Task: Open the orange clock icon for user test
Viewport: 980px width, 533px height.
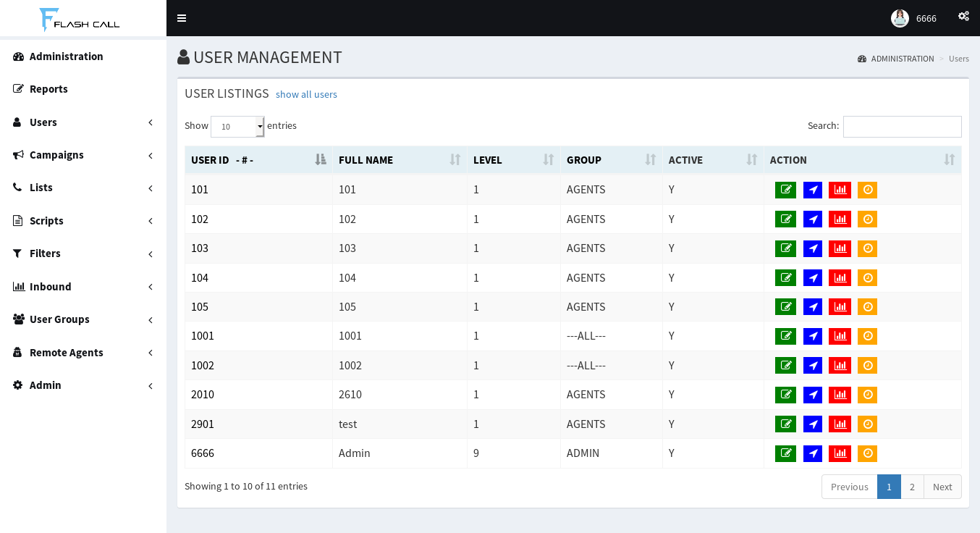Action: tap(867, 424)
